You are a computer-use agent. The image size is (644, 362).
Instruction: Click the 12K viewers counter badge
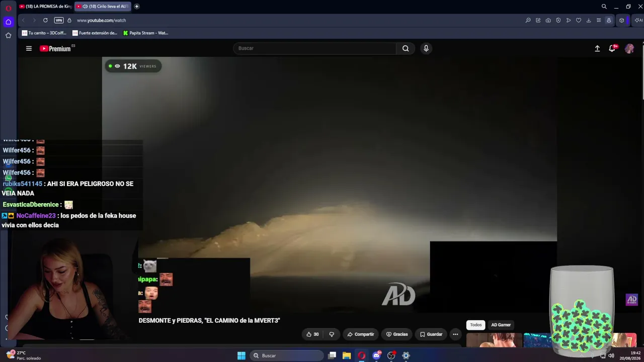click(133, 66)
